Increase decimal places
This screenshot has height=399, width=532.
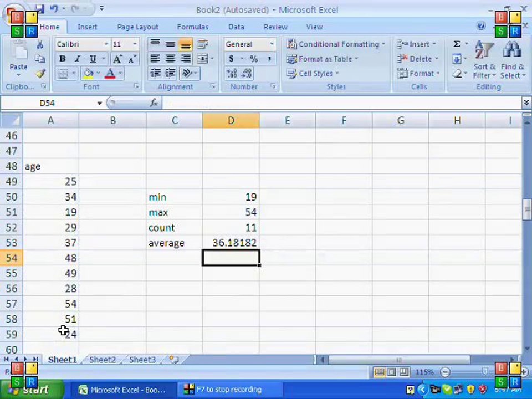232,73
